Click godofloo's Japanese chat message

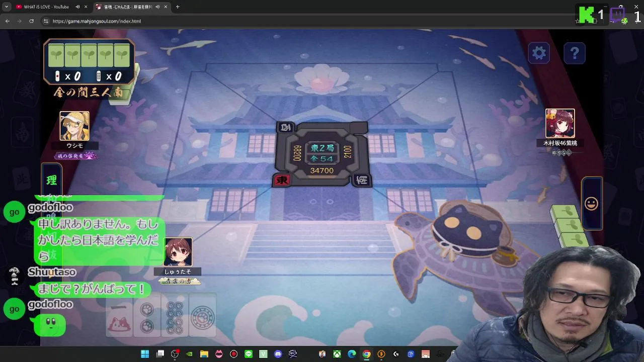pos(99,240)
